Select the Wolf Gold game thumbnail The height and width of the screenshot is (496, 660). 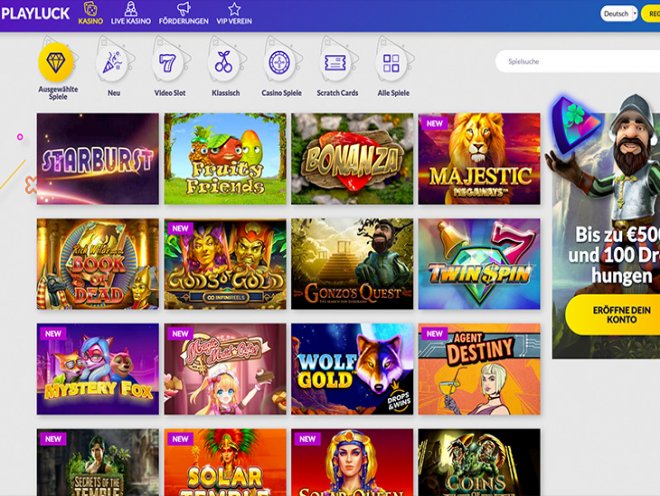click(x=352, y=369)
